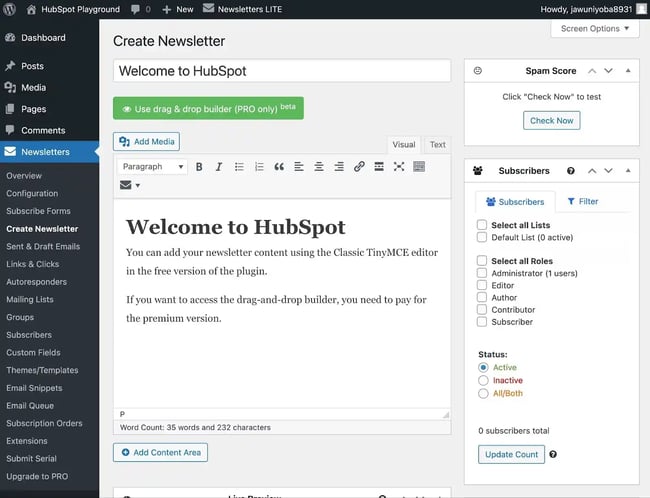Open Screen Options dropdown

(x=595, y=29)
